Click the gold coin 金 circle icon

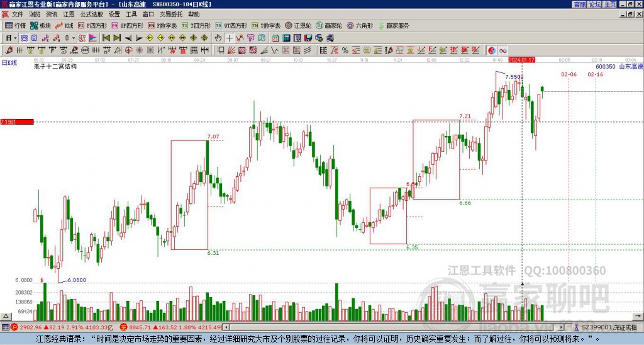[x=366, y=50]
